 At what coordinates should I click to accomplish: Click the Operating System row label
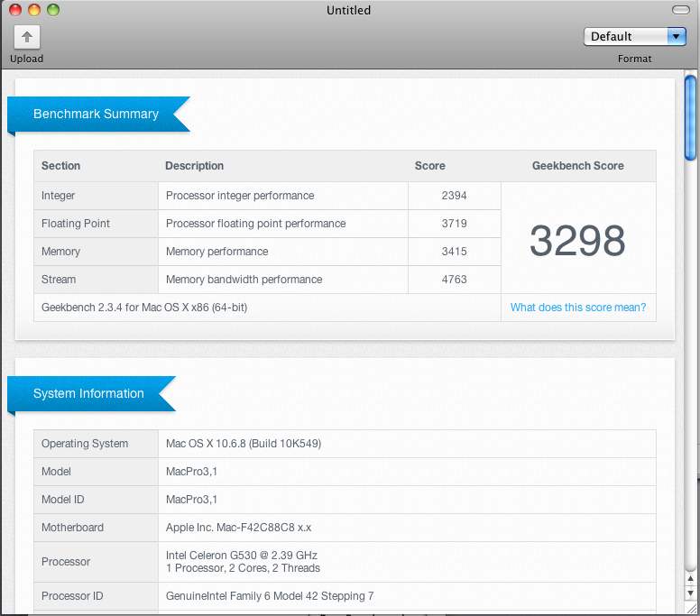(85, 444)
